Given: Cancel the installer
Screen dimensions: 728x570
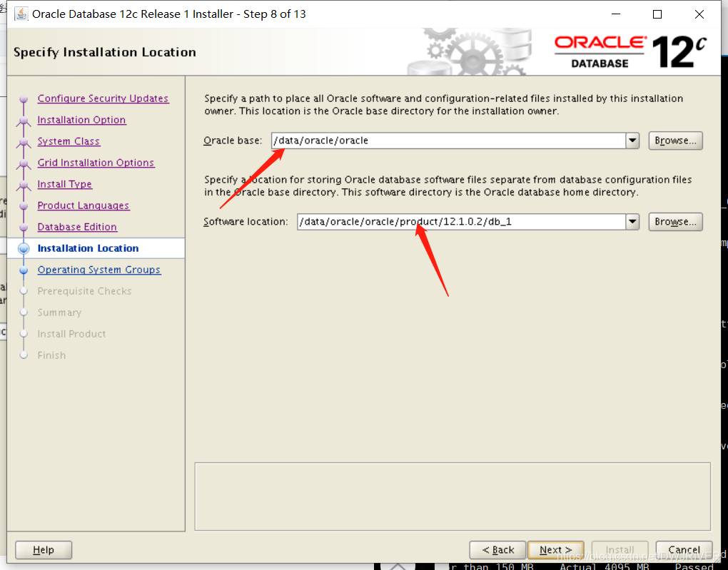Looking at the screenshot, I should pyautogui.click(x=684, y=550).
